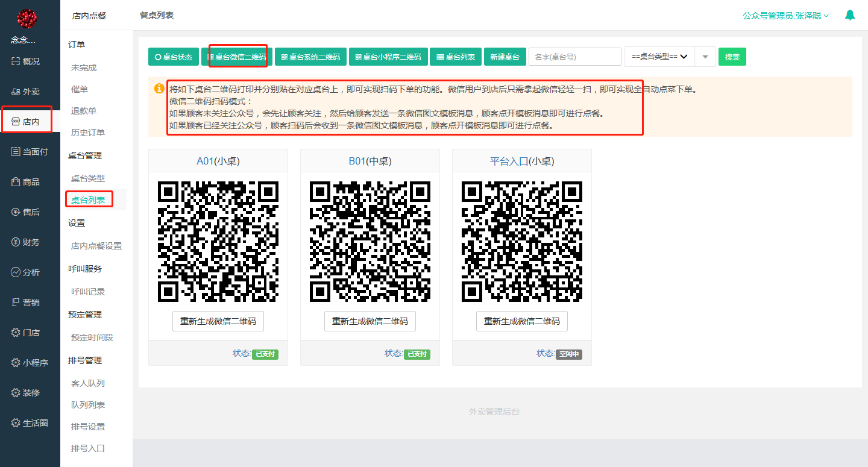This screenshot has height=467, width=868.
Task: Click the A01 table name link
Action: coord(206,161)
